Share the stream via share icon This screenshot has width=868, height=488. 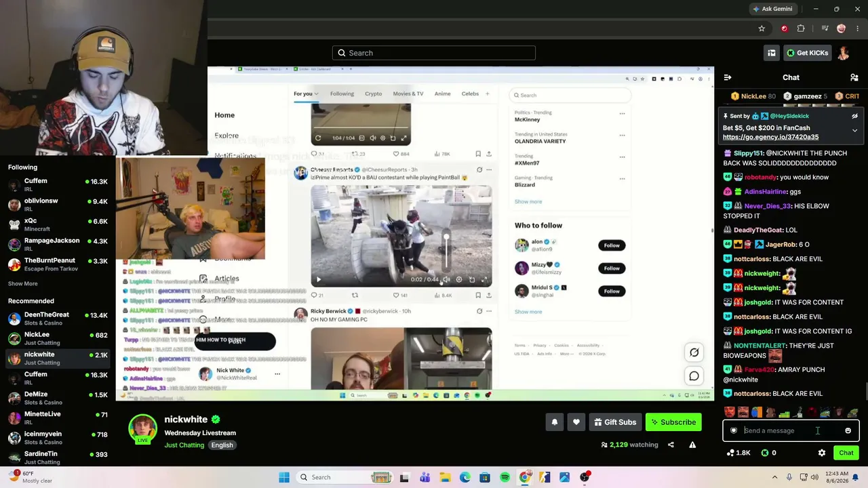671,445
